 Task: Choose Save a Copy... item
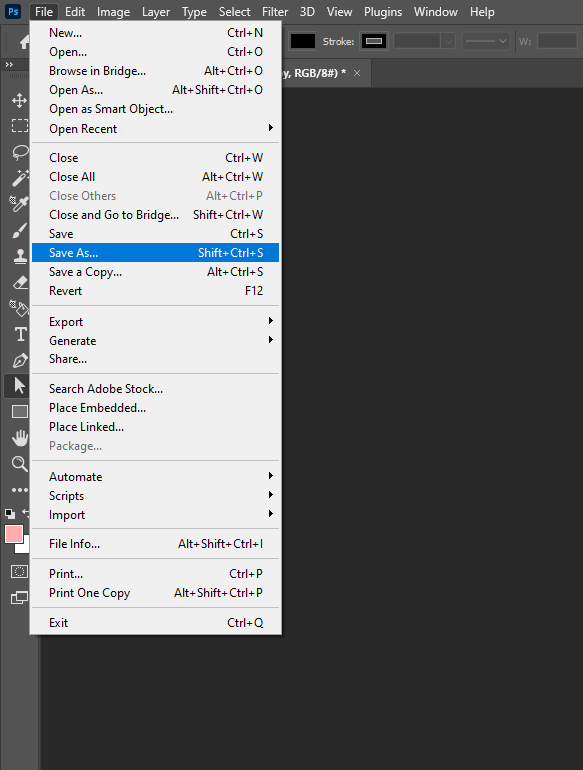coord(155,272)
